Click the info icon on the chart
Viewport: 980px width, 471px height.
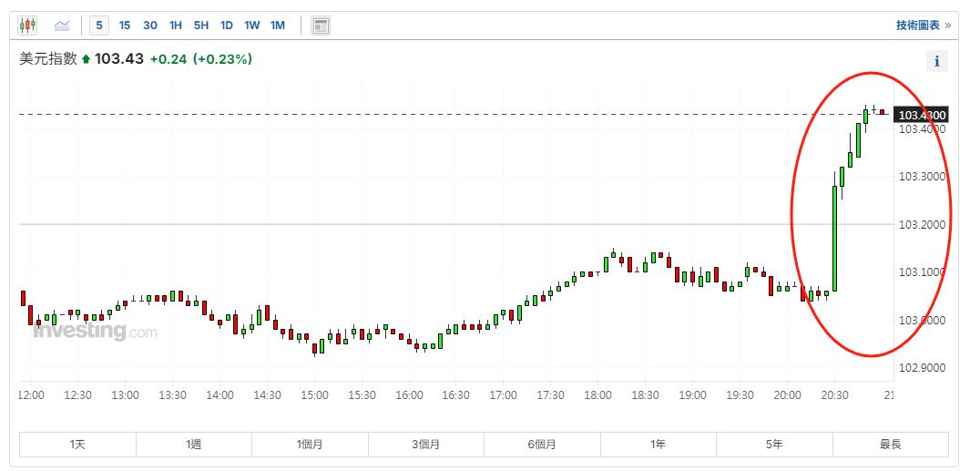pos(936,62)
